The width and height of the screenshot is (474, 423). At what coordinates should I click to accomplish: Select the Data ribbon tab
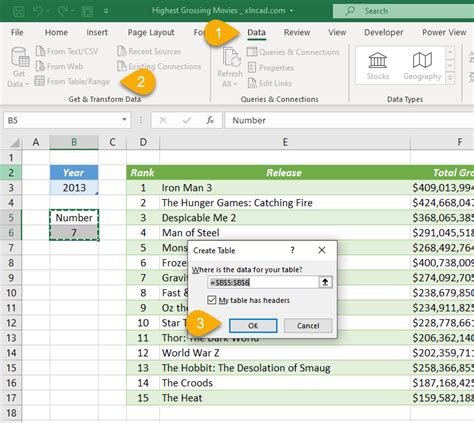pos(256,32)
